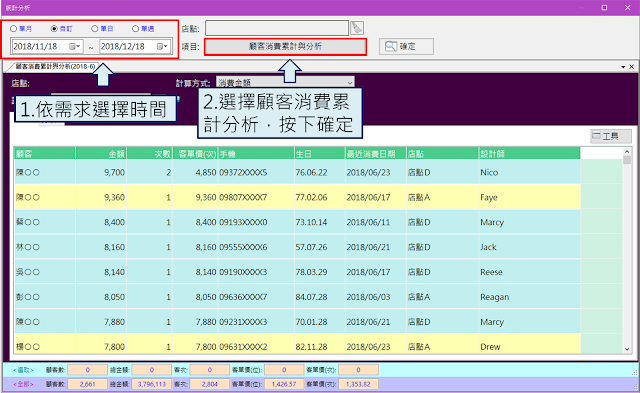Select the birthday cell 57.07.26
The height and width of the screenshot is (393, 640).
tap(320, 247)
